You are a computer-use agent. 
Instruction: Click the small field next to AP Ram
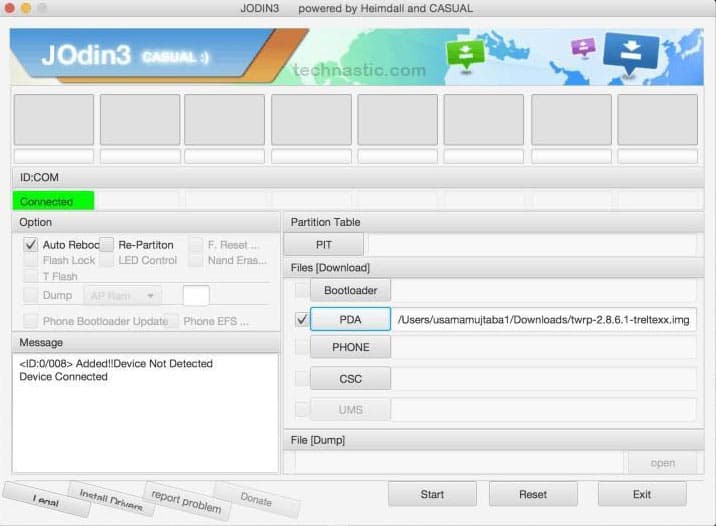pyautogui.click(x=196, y=295)
